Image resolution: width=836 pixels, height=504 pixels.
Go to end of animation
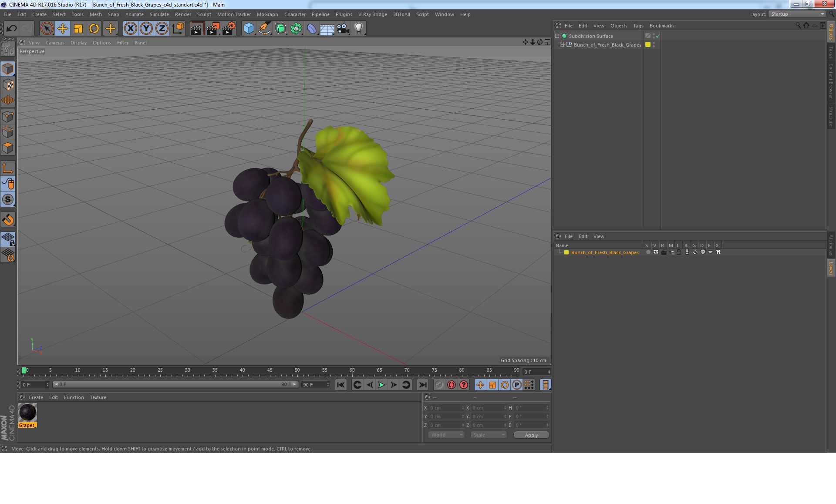[422, 385]
